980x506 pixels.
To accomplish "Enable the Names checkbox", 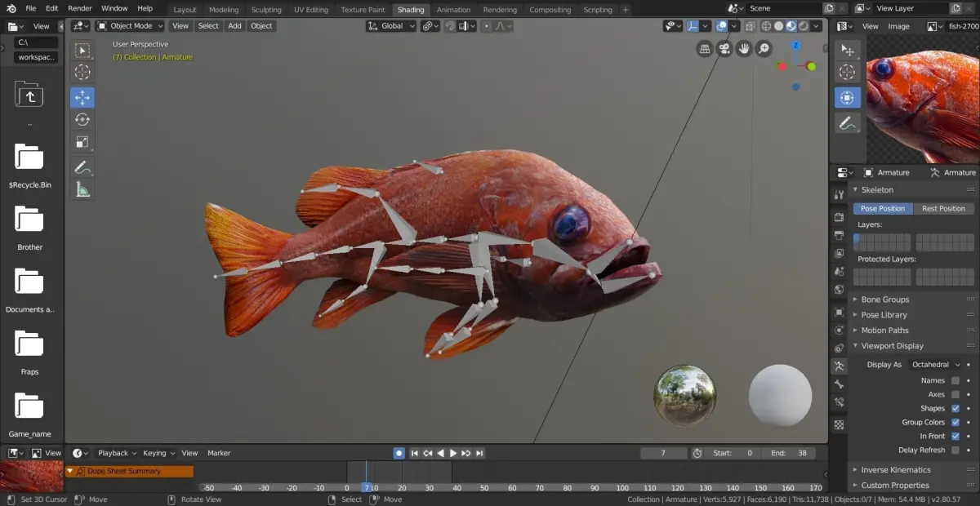I will coord(955,380).
